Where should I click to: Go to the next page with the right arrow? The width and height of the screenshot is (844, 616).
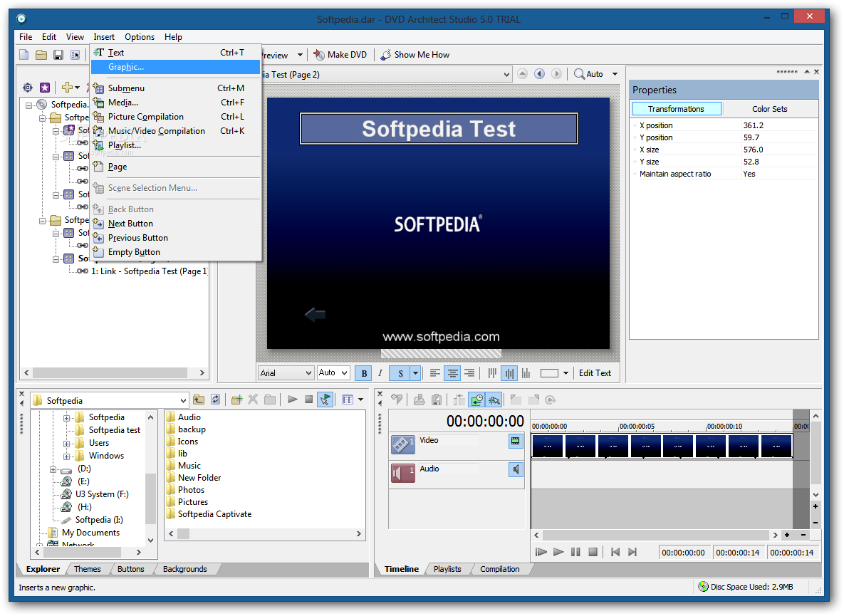point(556,74)
